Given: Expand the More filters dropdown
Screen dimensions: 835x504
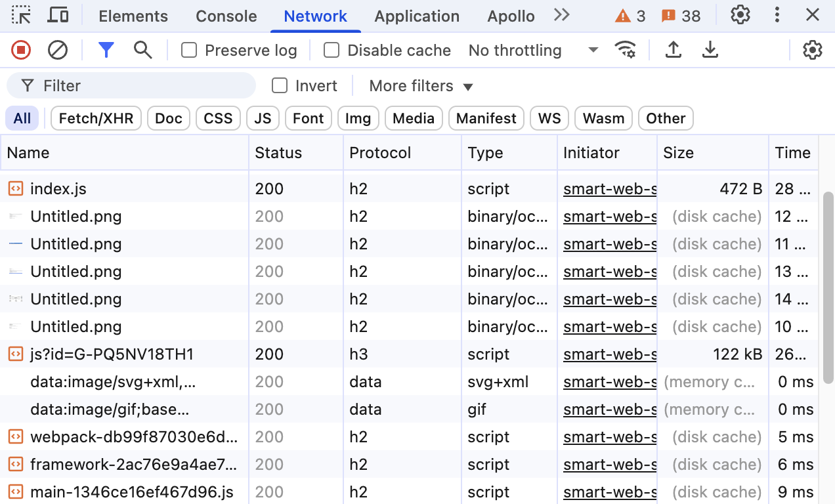Looking at the screenshot, I should pyautogui.click(x=421, y=86).
